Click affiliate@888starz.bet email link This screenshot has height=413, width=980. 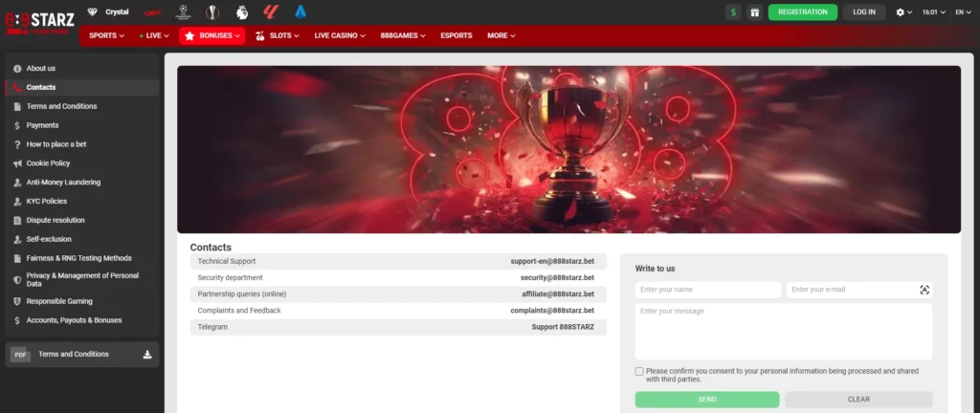pyautogui.click(x=558, y=293)
